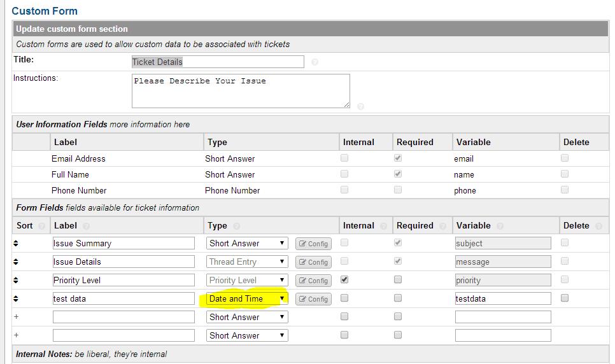615x364 pixels.
Task: Click the Full Name label text
Action: coord(70,174)
